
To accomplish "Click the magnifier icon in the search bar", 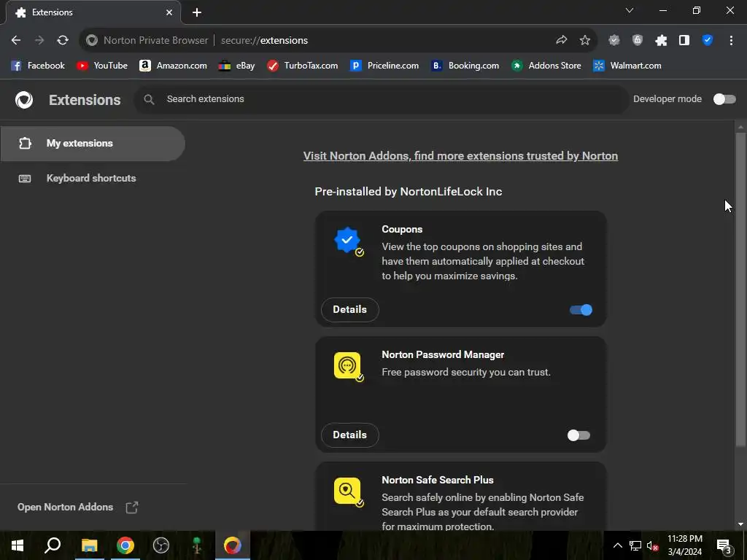I will coord(149,99).
